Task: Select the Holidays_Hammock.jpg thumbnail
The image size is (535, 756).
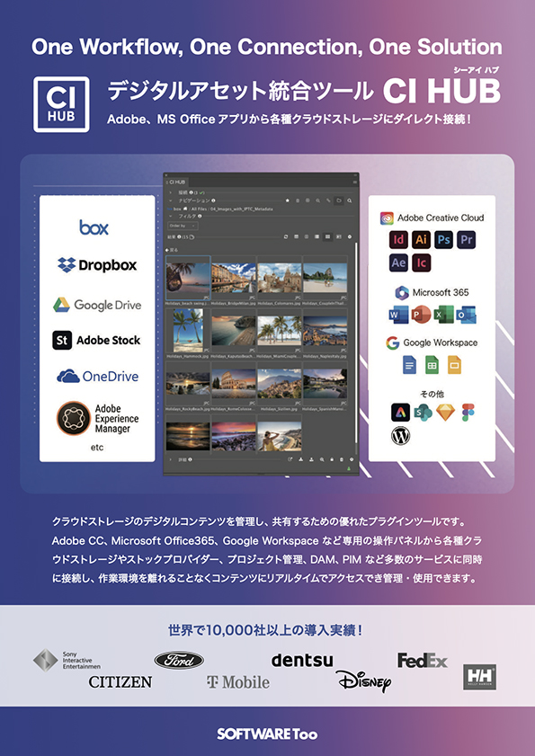Action: [x=188, y=331]
